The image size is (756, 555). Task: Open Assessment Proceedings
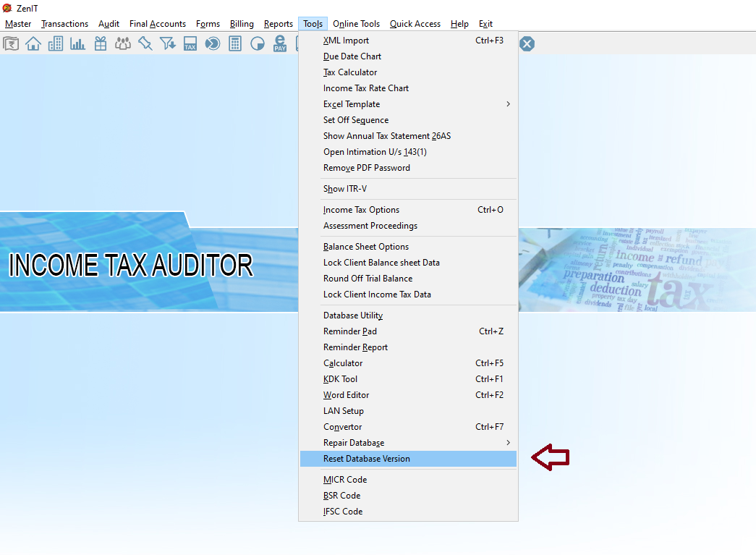pyautogui.click(x=408, y=226)
